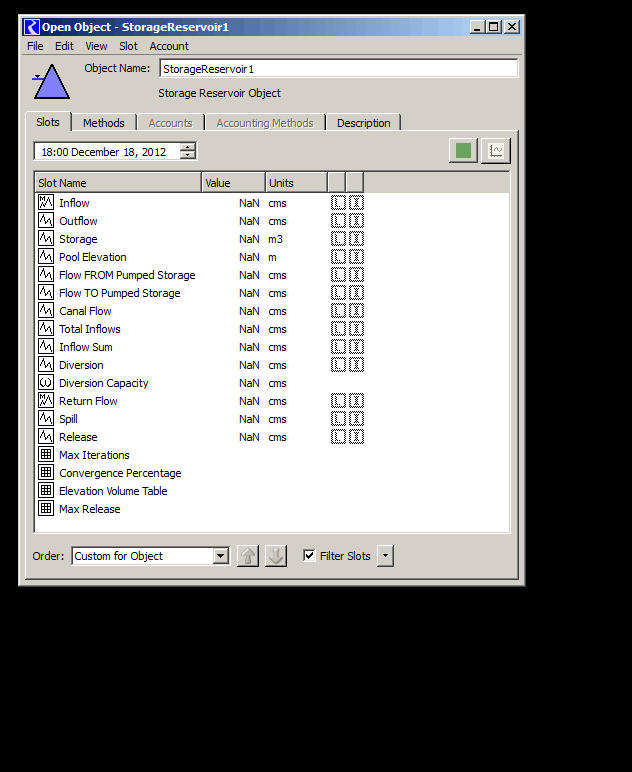Screen dimensions: 632x772
Task: Uncheck the Filter Slots checkbox
Action: click(309, 555)
